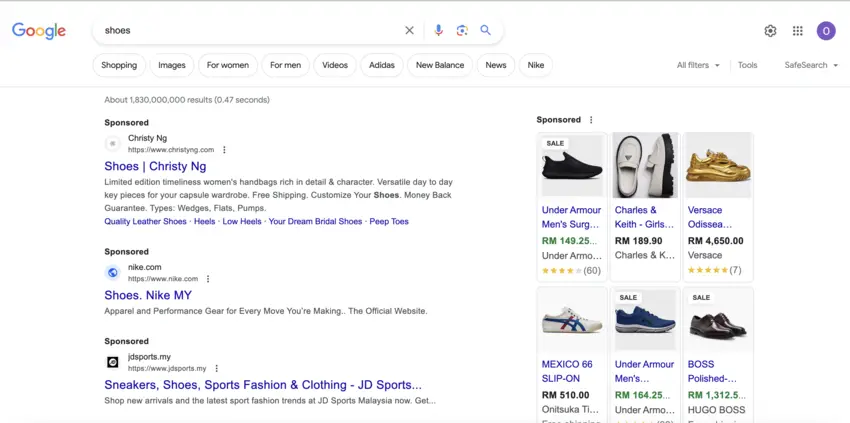Open the Tools option
The width and height of the screenshot is (850, 423).
tap(748, 65)
